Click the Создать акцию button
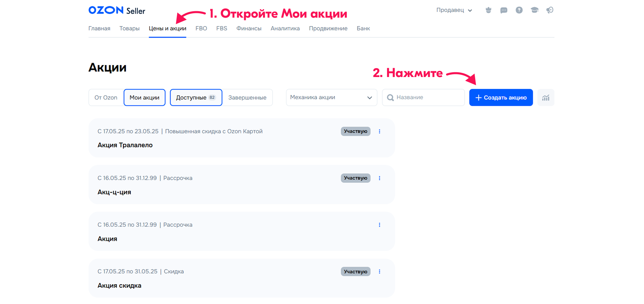This screenshot has width=644, height=304. (501, 97)
